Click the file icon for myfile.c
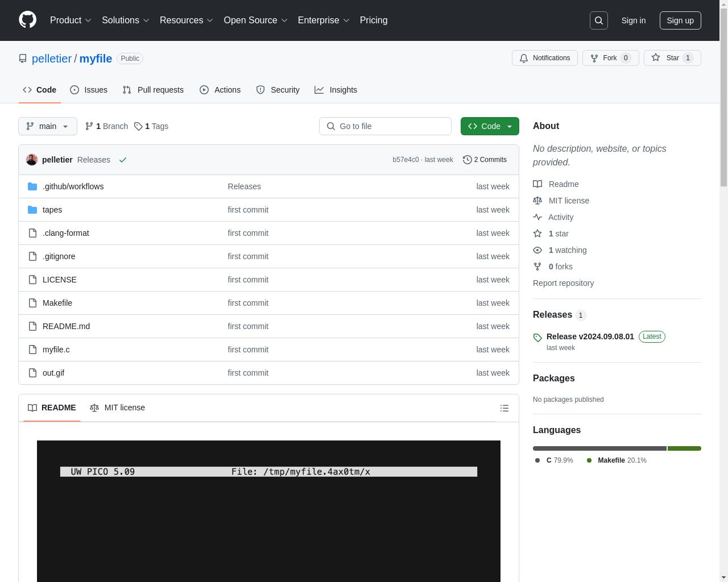 (32, 350)
